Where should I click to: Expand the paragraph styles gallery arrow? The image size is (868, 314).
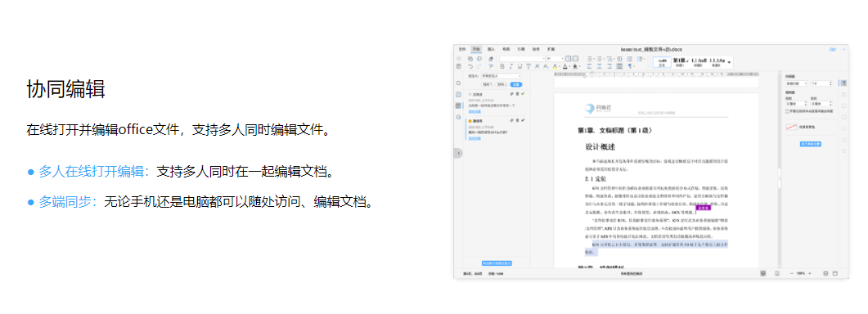[730, 62]
